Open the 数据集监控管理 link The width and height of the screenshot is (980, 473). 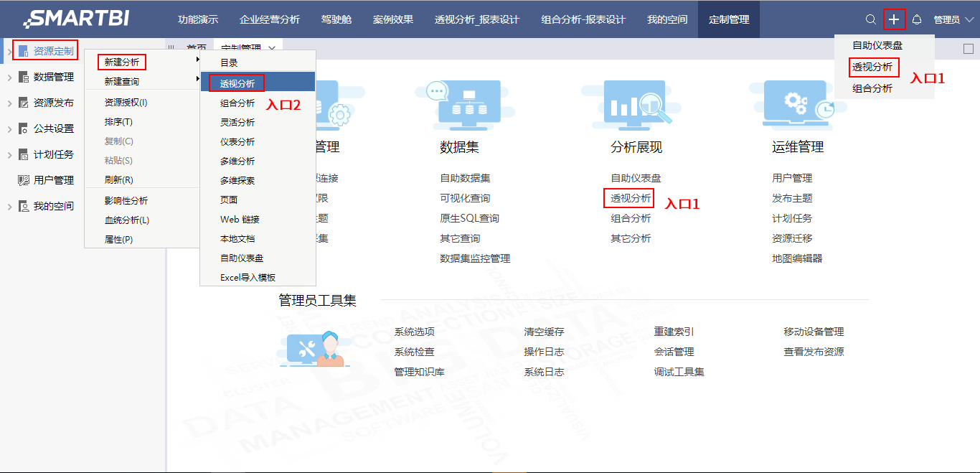(x=475, y=258)
